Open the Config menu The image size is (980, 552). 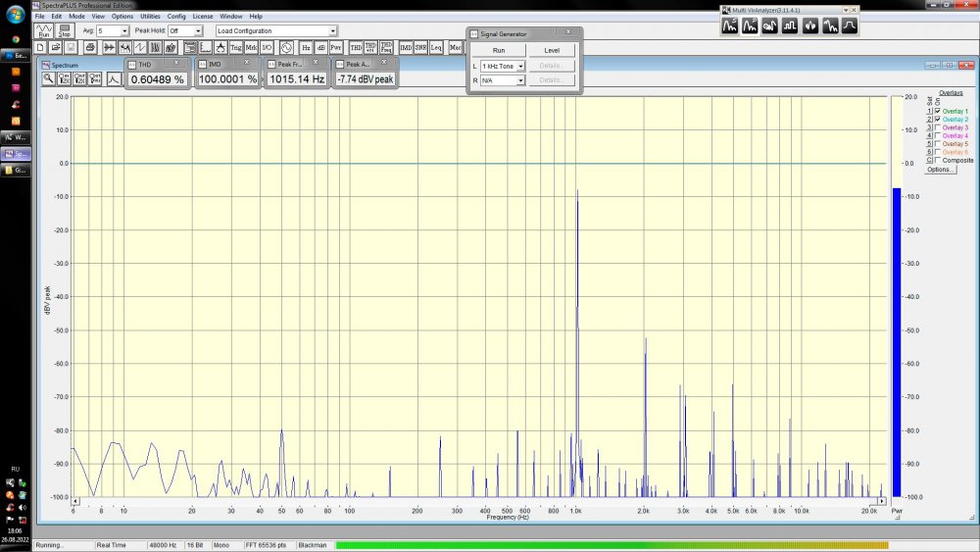pyautogui.click(x=176, y=17)
